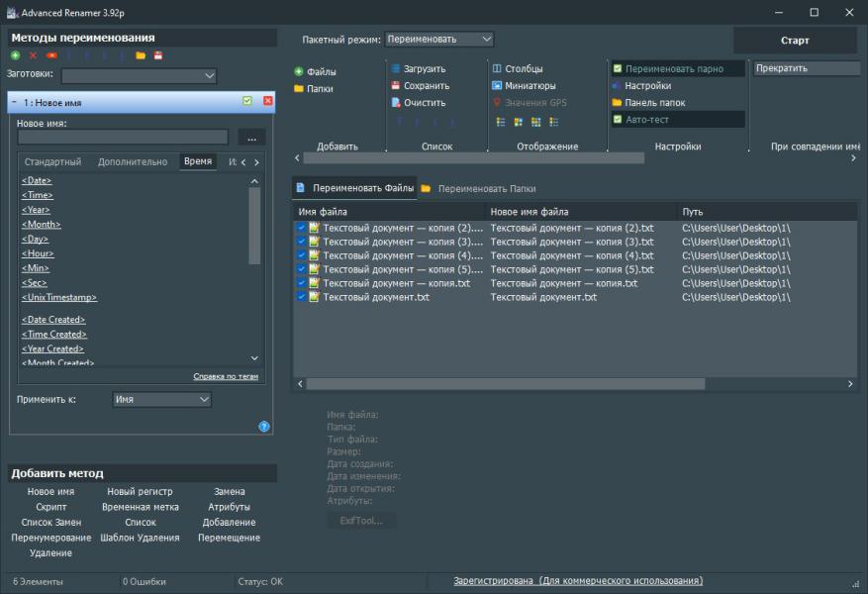
Task: Click the Старт button
Action: [x=795, y=41]
